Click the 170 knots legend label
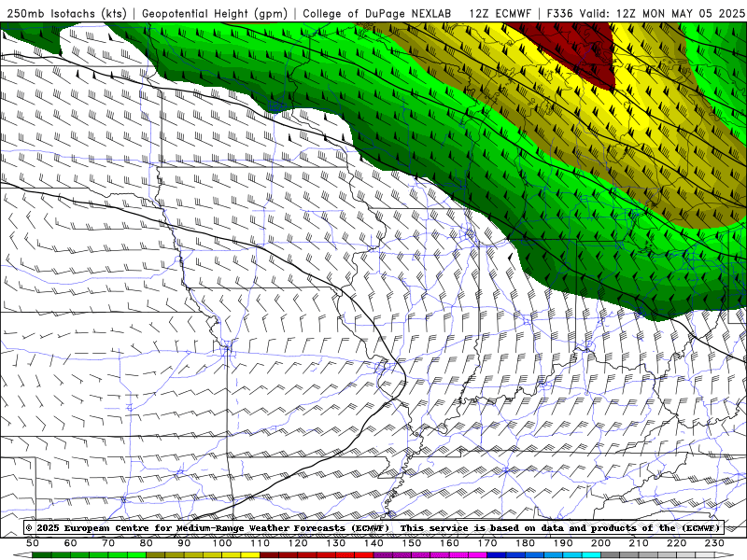The image size is (747, 560). [487, 543]
